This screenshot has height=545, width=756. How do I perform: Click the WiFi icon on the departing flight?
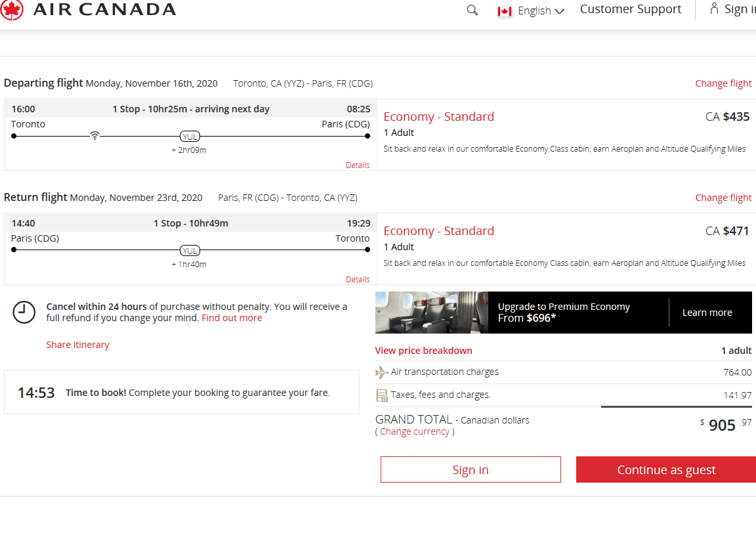pyautogui.click(x=94, y=134)
